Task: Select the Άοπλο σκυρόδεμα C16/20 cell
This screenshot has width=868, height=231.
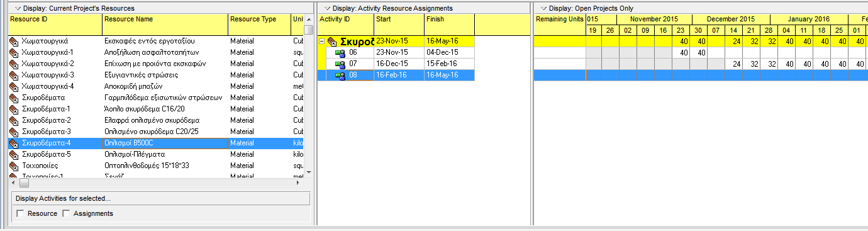Action: 165,109
